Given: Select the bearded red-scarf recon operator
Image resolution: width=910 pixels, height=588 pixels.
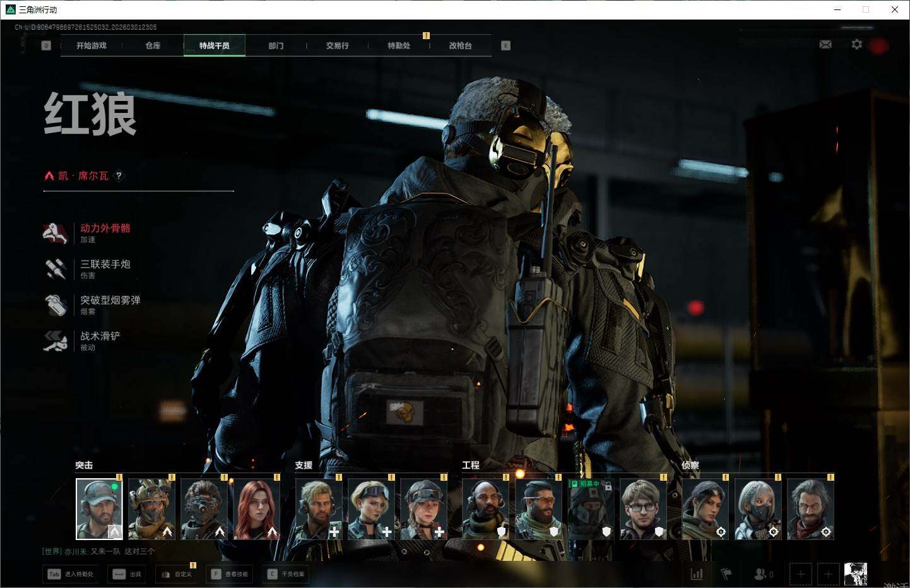Looking at the screenshot, I should (x=810, y=509).
